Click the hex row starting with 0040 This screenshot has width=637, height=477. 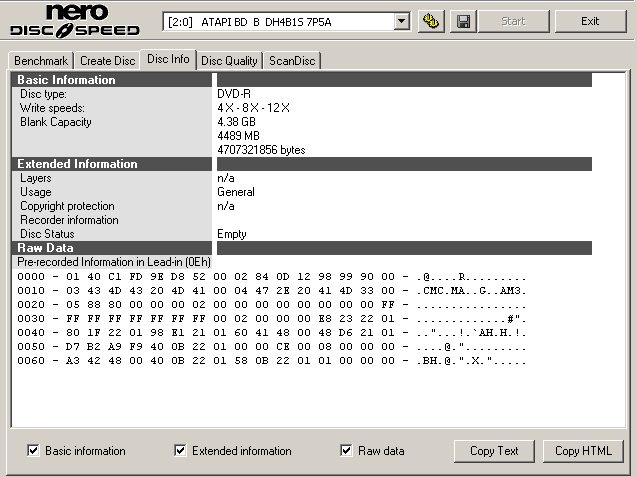(x=271, y=333)
